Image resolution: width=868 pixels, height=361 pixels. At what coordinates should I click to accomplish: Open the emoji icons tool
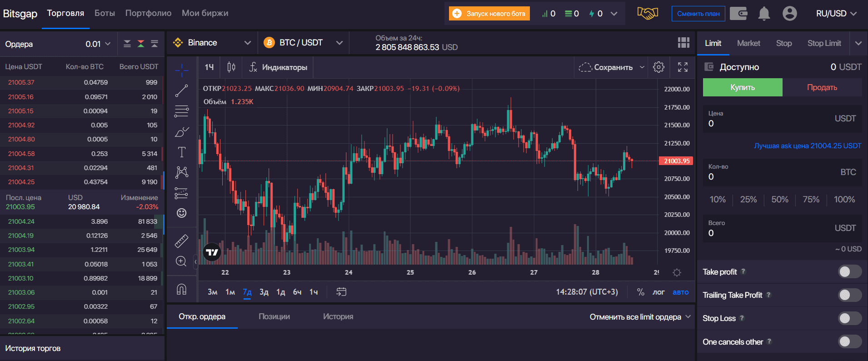pos(181,213)
